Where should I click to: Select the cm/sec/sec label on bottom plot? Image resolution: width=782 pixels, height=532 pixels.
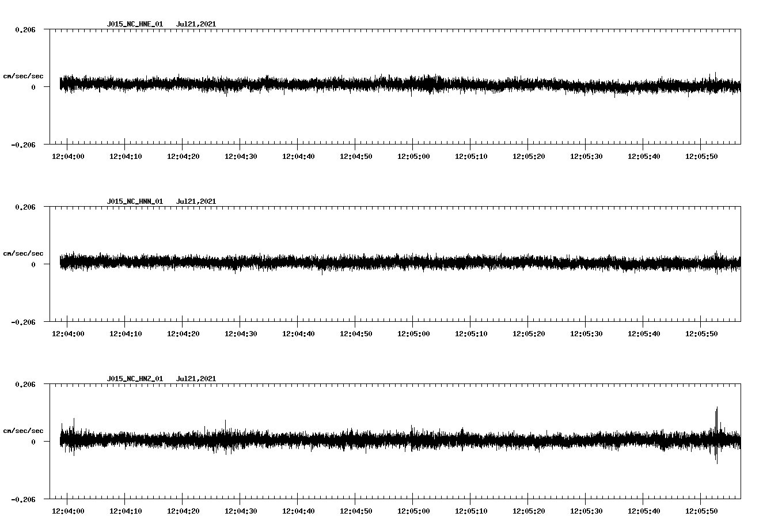coord(23,430)
